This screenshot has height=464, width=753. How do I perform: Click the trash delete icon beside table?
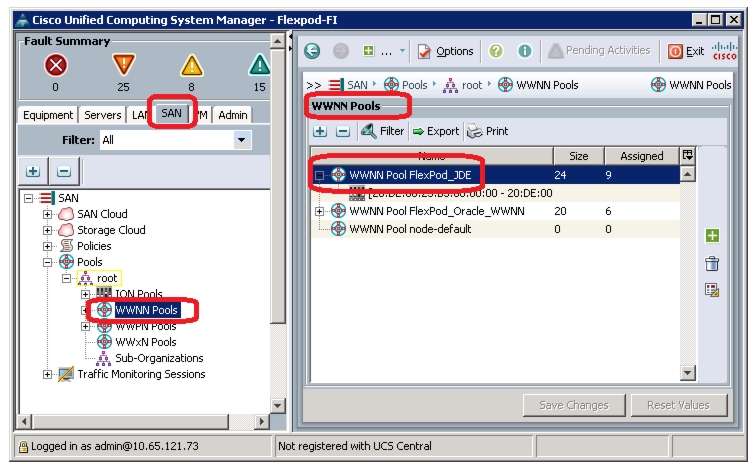pyautogui.click(x=712, y=263)
